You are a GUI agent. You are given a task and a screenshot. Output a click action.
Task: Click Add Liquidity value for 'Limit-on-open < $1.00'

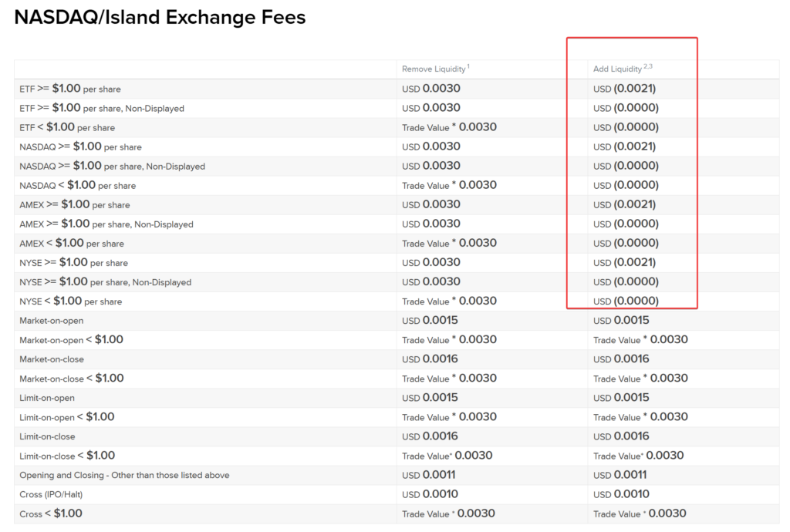(640, 417)
